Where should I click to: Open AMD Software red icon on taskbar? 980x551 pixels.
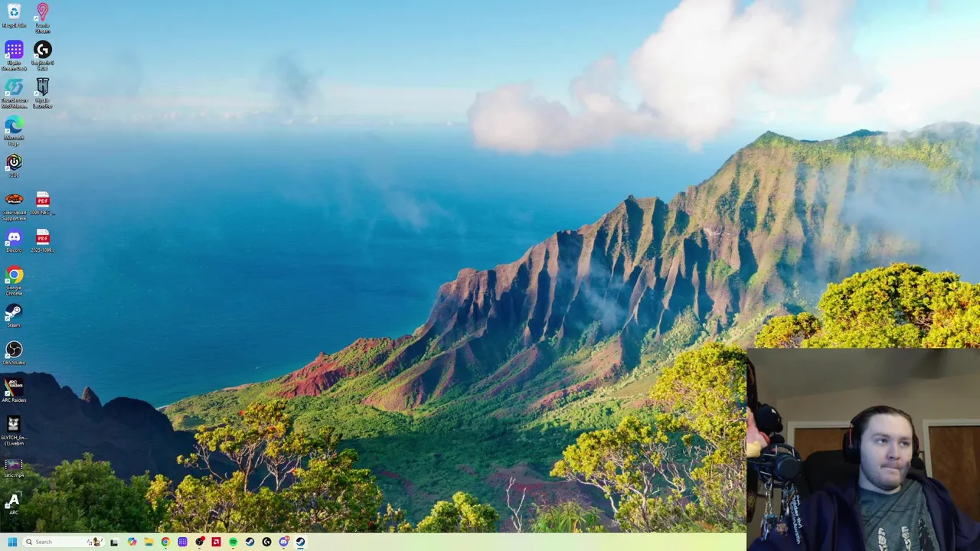[x=217, y=542]
